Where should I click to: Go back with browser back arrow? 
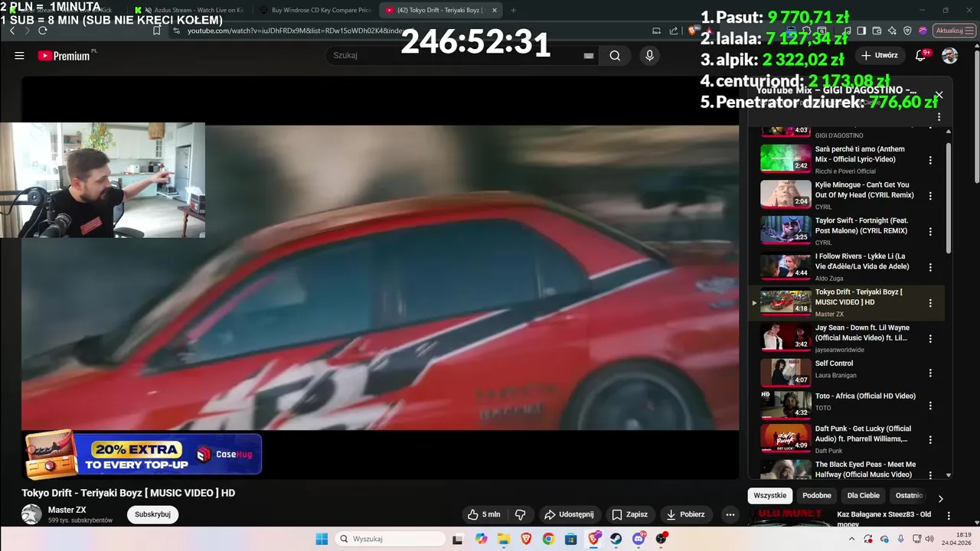(12, 31)
